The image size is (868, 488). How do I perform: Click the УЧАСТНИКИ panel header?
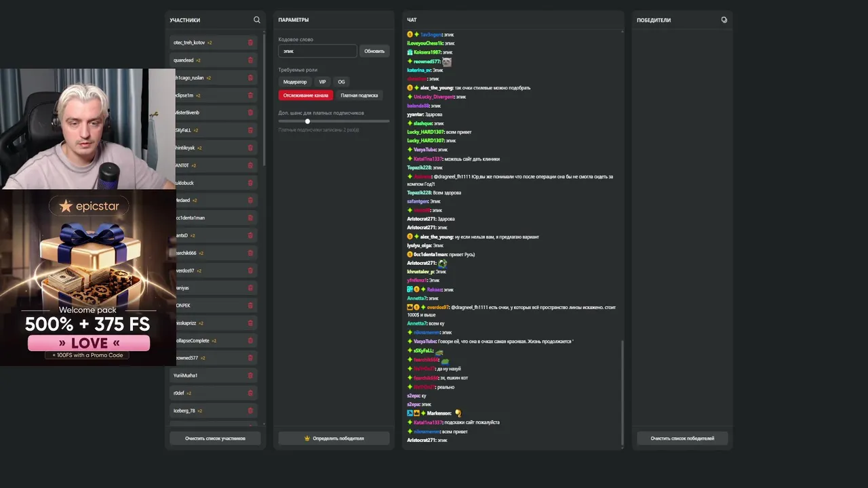(x=185, y=20)
